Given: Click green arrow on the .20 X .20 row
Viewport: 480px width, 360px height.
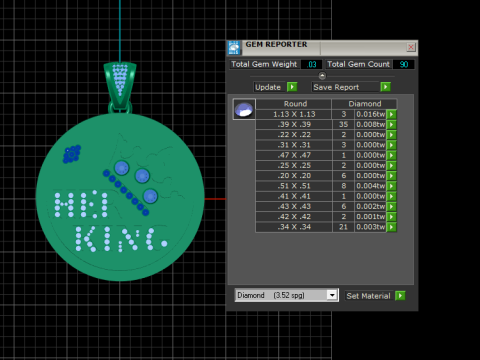Looking at the screenshot, I should [x=392, y=176].
